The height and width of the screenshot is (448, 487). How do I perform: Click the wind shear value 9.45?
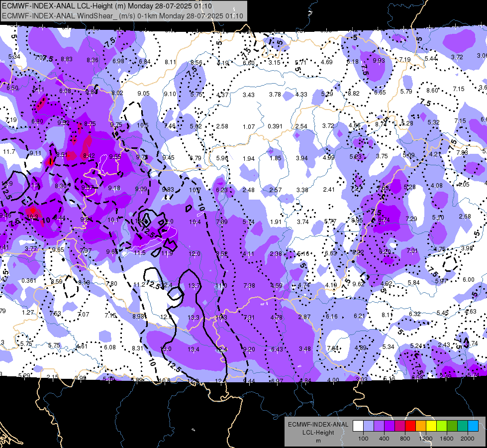tap(168, 158)
